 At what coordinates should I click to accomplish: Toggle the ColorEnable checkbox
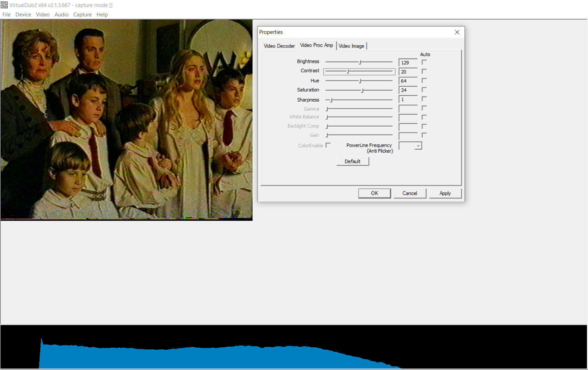(x=328, y=145)
